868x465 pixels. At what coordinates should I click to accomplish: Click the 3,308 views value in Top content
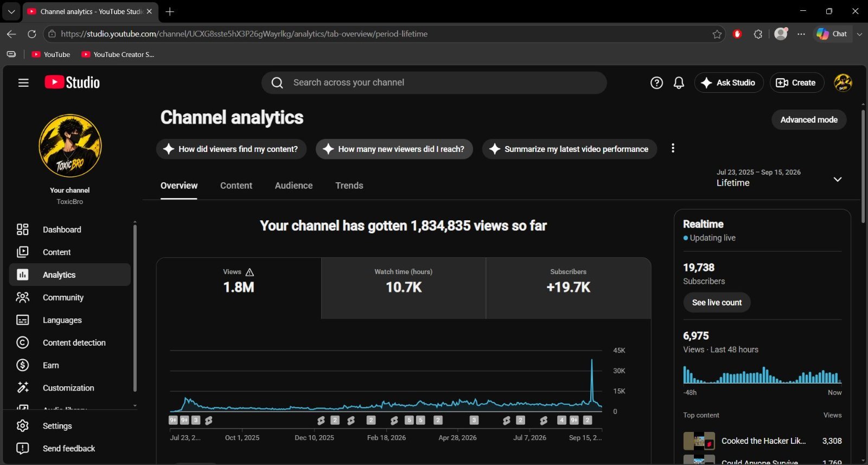(x=832, y=441)
